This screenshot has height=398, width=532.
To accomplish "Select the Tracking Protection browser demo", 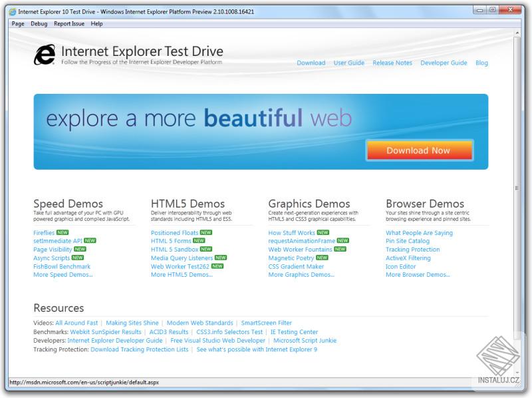I will (x=412, y=250).
